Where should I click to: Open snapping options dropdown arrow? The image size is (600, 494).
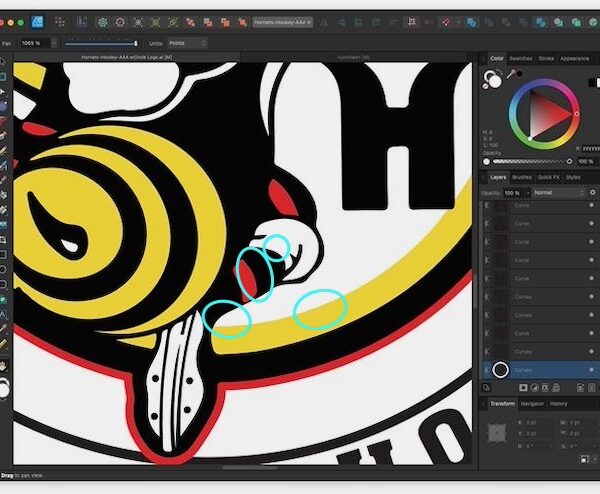458,23
